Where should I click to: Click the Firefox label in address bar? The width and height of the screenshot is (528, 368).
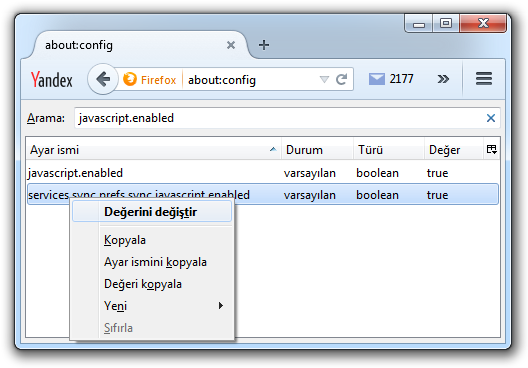(x=158, y=80)
